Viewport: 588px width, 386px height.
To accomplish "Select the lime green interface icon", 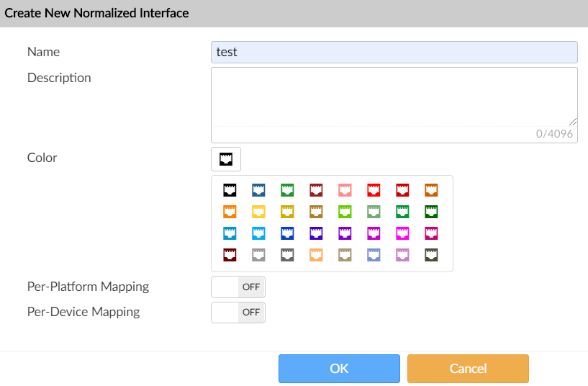I will coord(345,212).
